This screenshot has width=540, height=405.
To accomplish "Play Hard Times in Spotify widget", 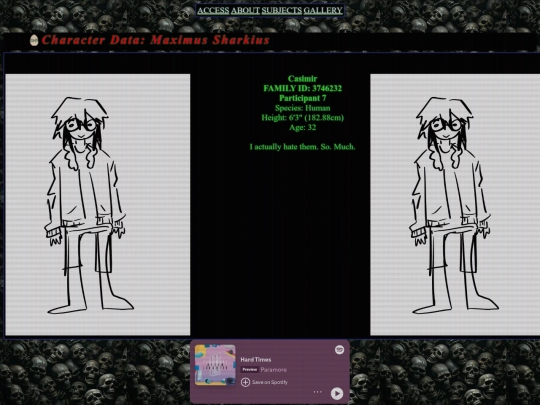I will (337, 393).
